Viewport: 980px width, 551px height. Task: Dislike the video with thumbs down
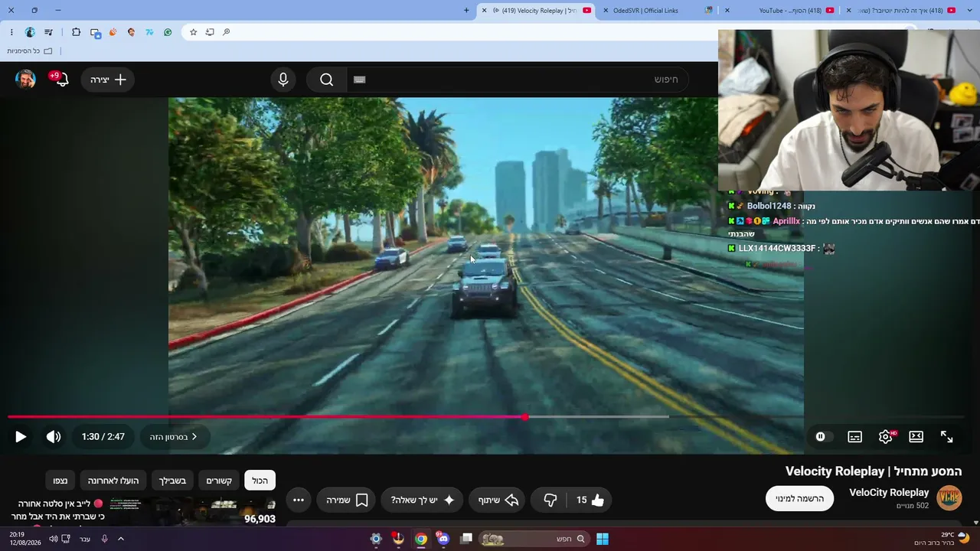tap(550, 500)
